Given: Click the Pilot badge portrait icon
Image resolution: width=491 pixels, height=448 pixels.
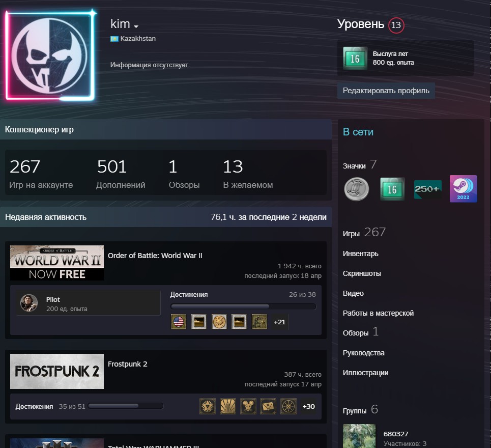Looking at the screenshot, I should click(x=29, y=303).
